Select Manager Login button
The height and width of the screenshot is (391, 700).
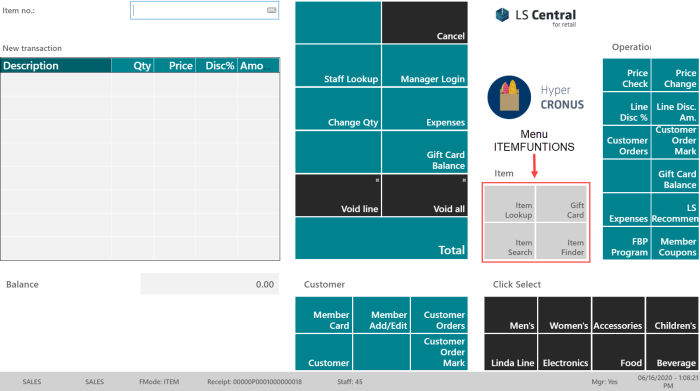click(425, 65)
